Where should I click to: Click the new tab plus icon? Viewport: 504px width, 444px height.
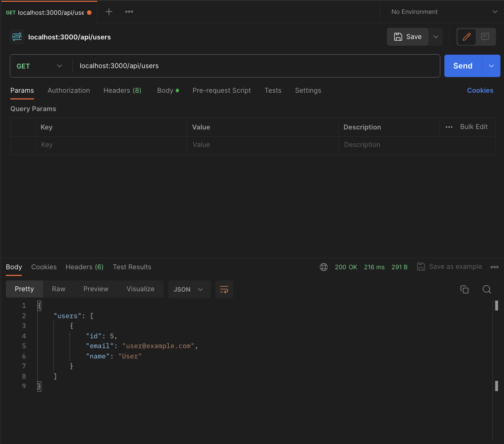point(109,12)
